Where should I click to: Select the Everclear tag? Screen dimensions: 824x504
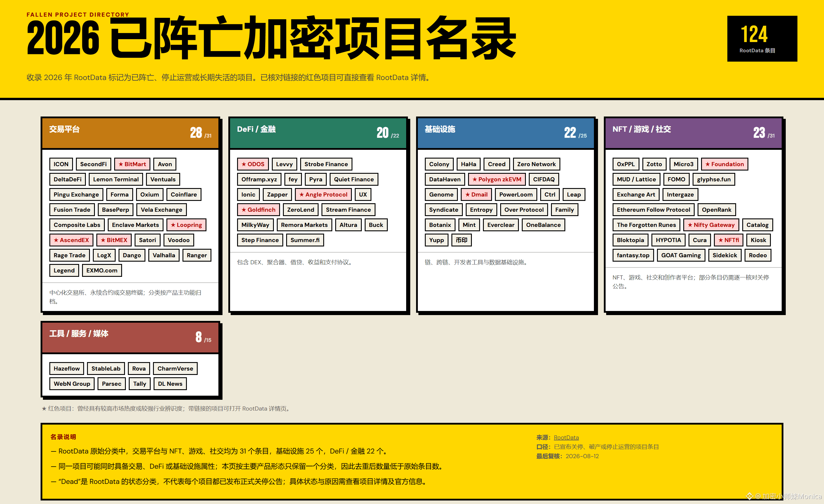pyautogui.click(x=501, y=225)
